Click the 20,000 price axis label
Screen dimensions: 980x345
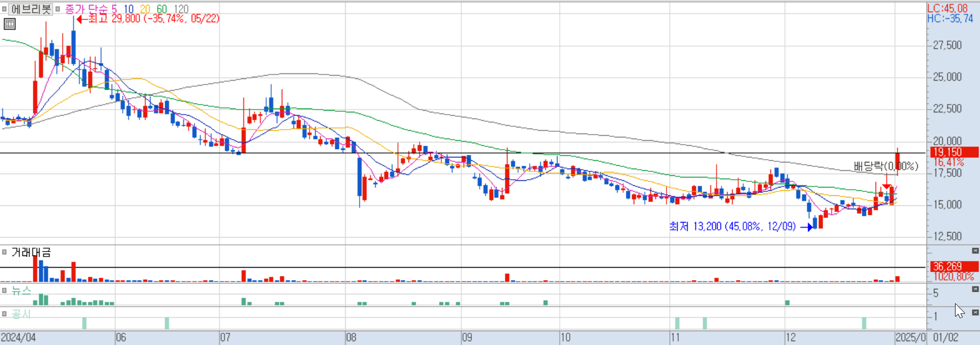tap(947, 141)
